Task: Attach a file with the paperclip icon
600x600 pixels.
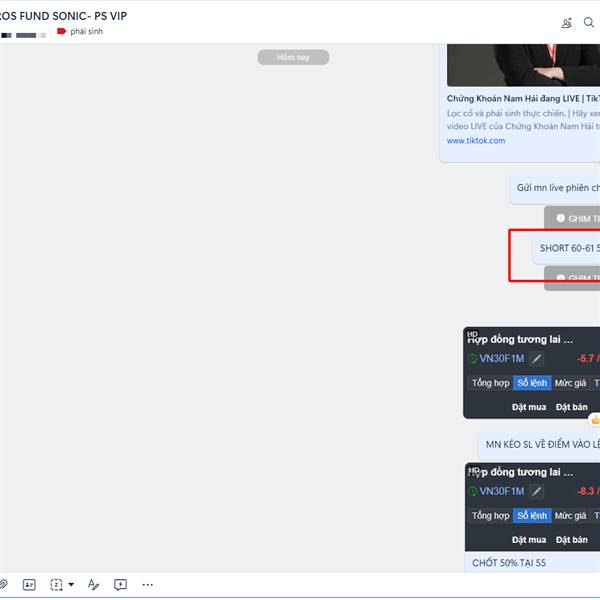Action: pos(3,584)
